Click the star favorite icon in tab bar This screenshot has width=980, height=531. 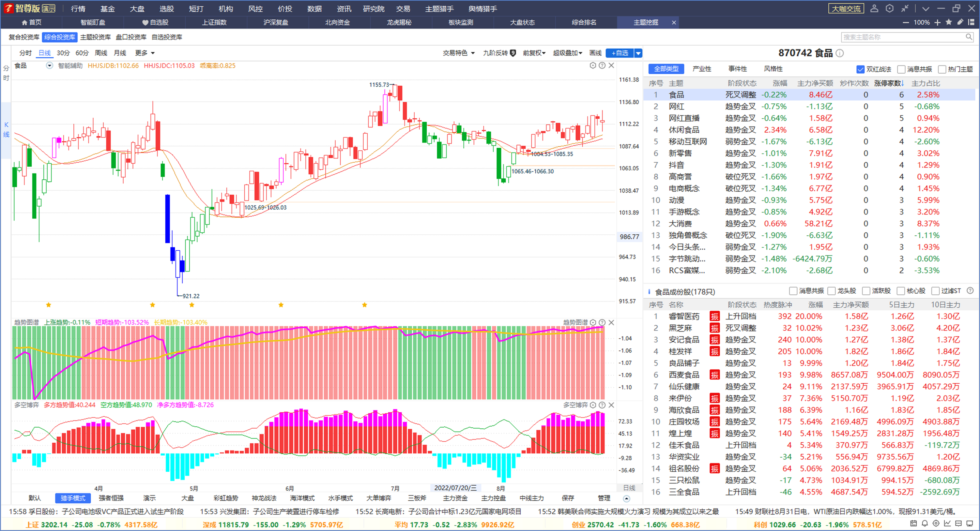[949, 22]
